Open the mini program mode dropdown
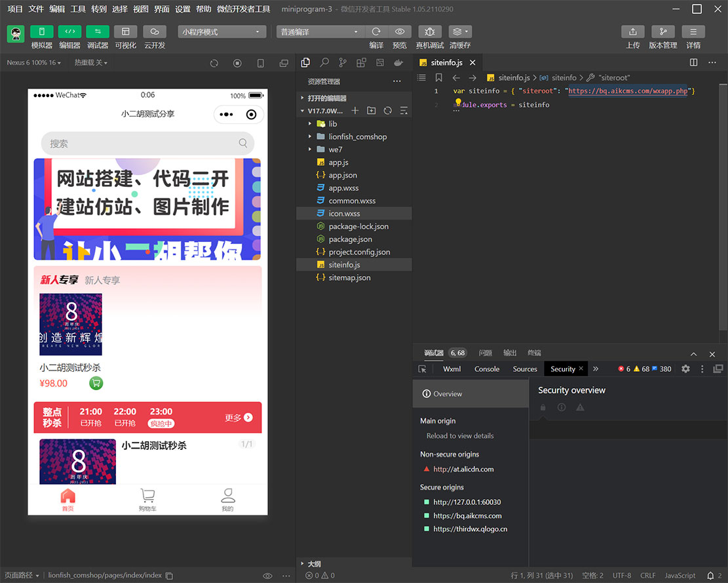Viewport: 728px width, 583px height. click(x=222, y=31)
